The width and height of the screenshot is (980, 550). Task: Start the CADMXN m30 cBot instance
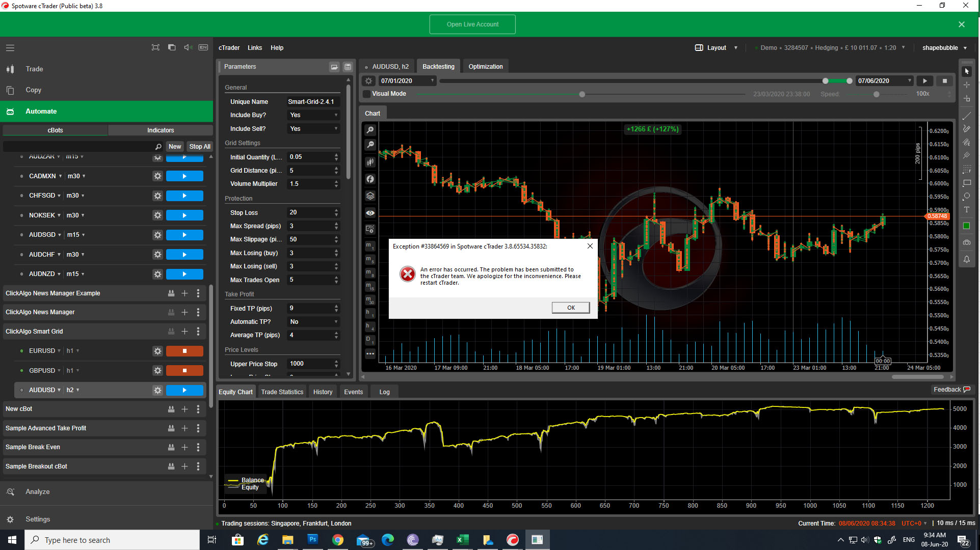click(184, 176)
